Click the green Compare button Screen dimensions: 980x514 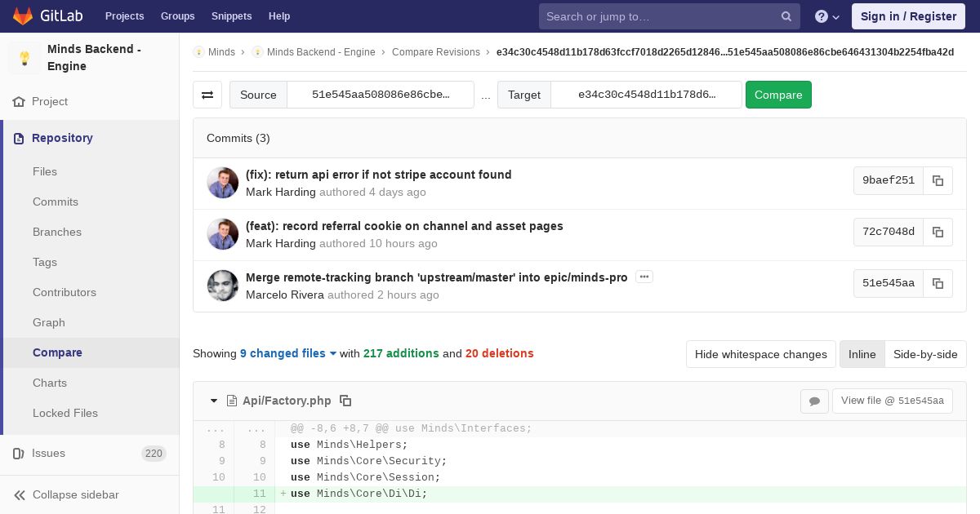tap(778, 95)
